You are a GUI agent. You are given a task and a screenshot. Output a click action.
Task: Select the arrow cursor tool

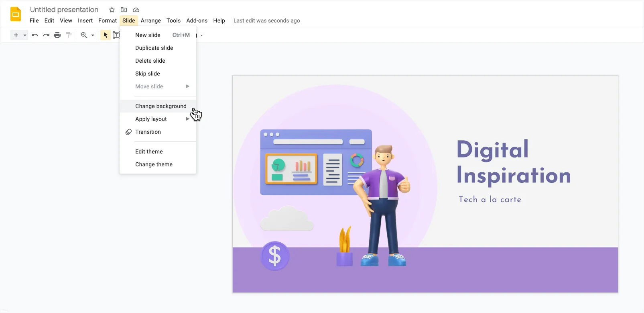106,35
